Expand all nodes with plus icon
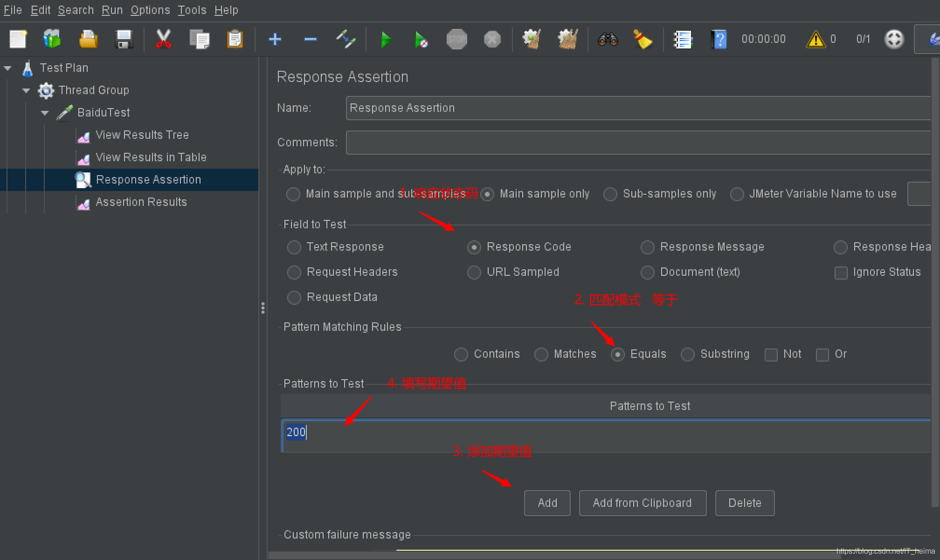The image size is (940, 560). pyautogui.click(x=275, y=39)
